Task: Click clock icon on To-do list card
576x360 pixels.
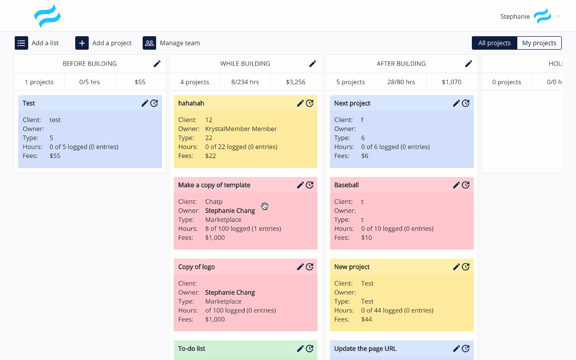Action: 310,348
